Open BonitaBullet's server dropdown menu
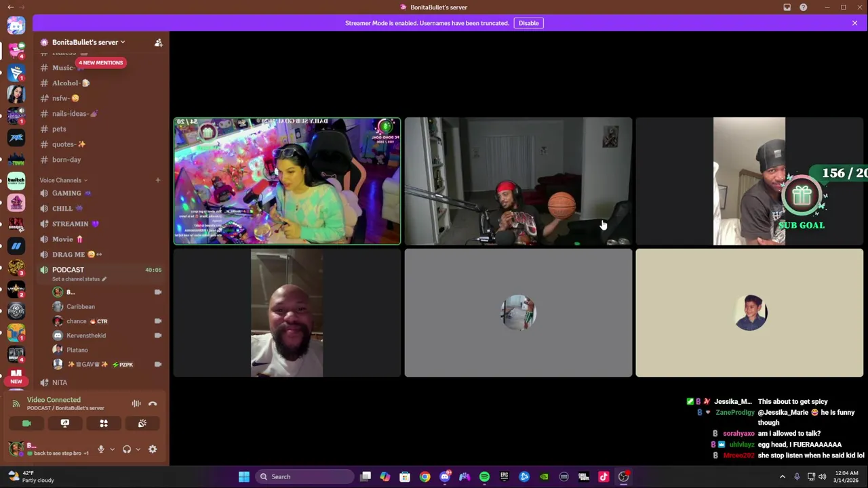This screenshot has width=868, height=488. tap(88, 42)
